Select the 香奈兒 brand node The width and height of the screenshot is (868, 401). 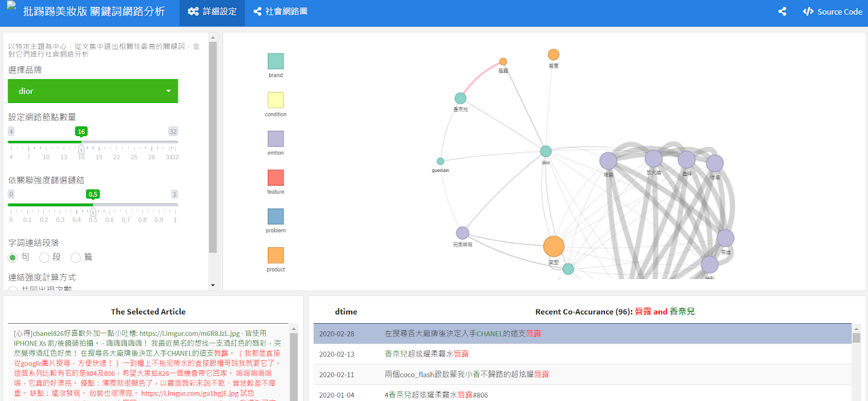point(460,98)
